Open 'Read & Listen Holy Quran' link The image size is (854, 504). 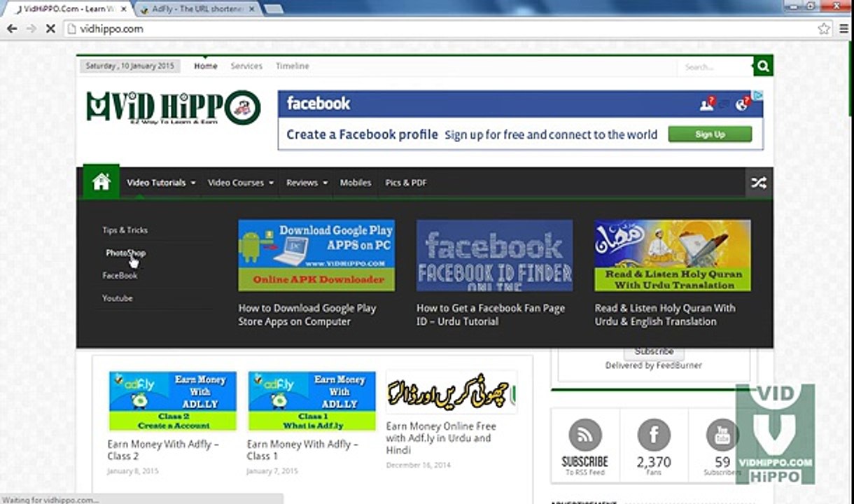[665, 315]
